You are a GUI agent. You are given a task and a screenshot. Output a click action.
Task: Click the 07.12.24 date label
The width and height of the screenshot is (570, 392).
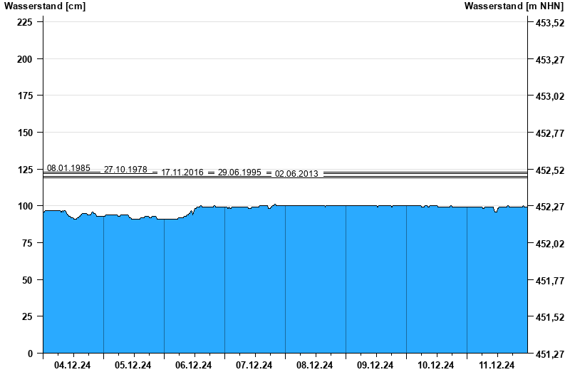(254, 366)
